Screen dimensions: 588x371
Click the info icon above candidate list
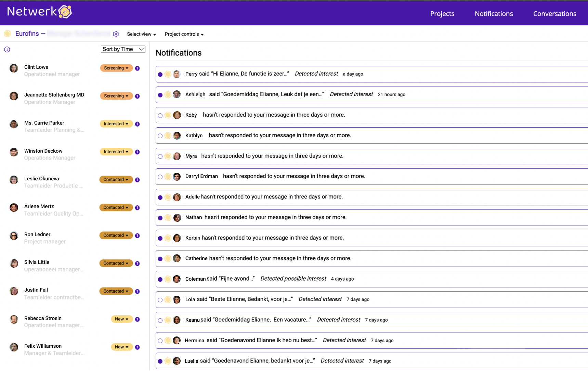point(7,50)
